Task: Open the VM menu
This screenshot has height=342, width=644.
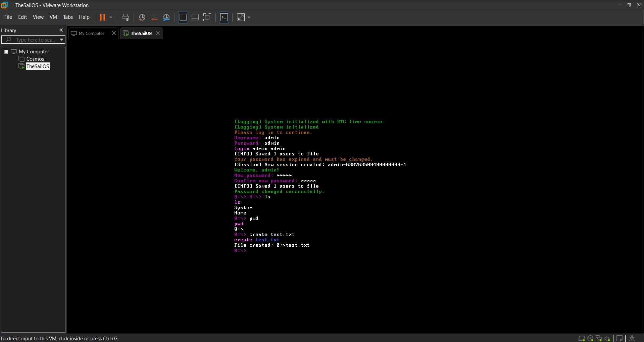Action: point(53,17)
